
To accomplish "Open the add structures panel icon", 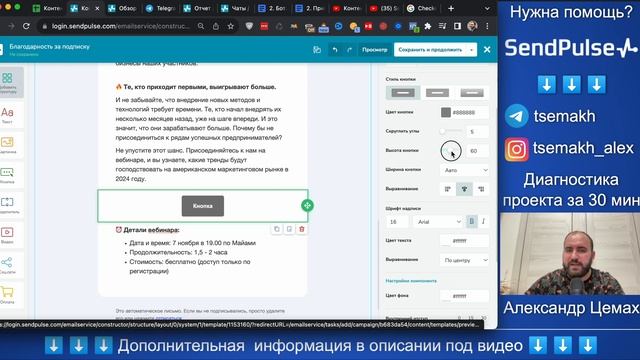I will [7, 82].
